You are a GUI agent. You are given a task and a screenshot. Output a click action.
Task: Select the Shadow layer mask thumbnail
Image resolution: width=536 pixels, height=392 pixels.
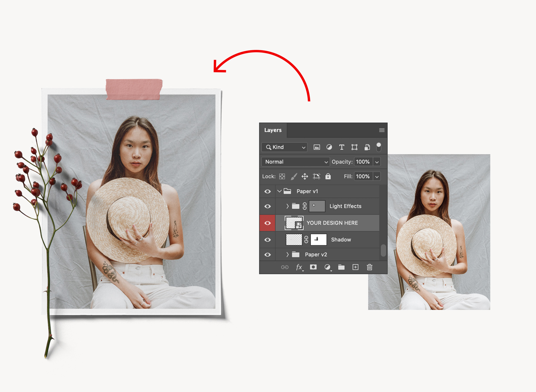(x=319, y=240)
